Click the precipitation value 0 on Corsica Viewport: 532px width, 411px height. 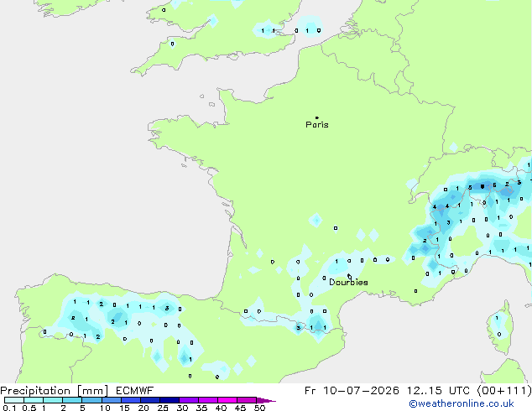tap(498, 335)
